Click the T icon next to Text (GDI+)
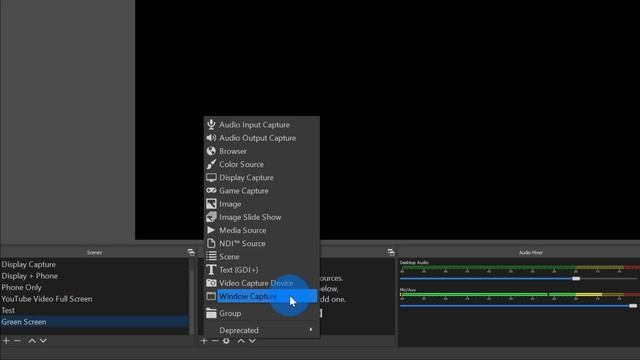Image resolution: width=640 pixels, height=360 pixels. click(211, 270)
